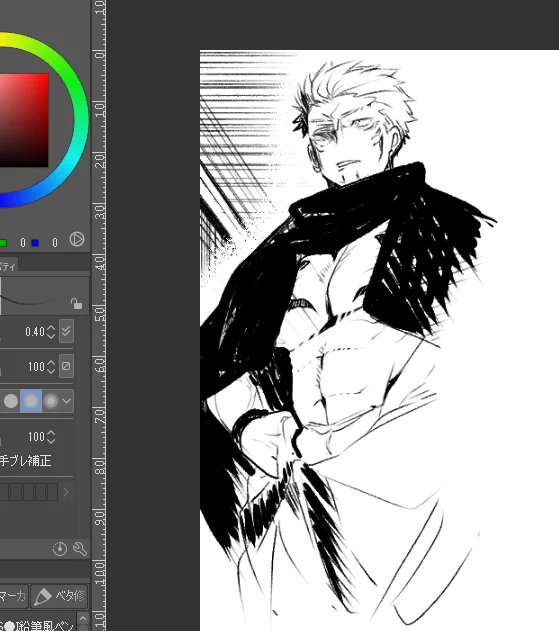Image resolution: width=559 pixels, height=631 pixels.
Task: Click the stepper beside the upper 100 value
Action: tap(51, 366)
